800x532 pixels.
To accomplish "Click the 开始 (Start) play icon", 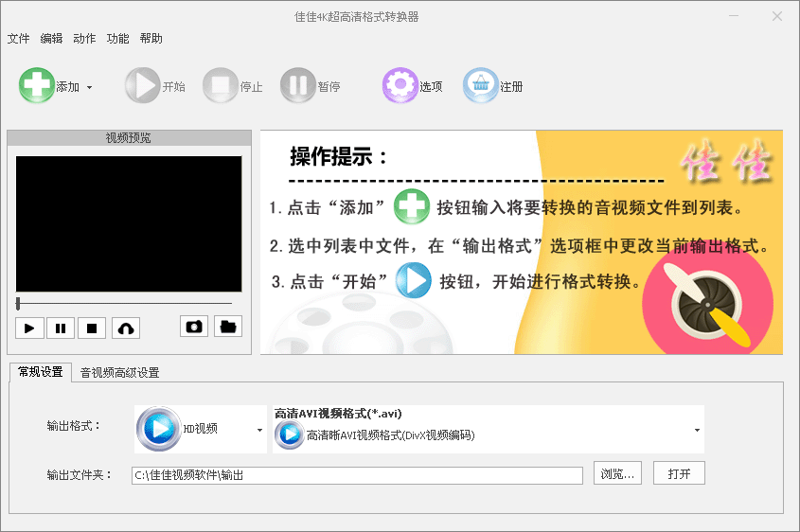I will (x=143, y=85).
